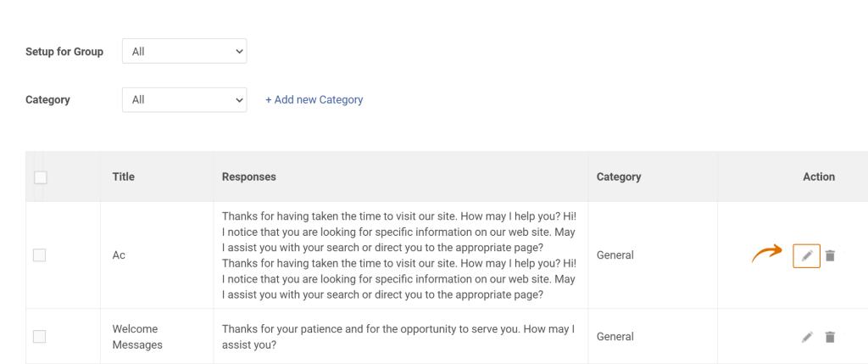Click the Category column header

tap(619, 176)
